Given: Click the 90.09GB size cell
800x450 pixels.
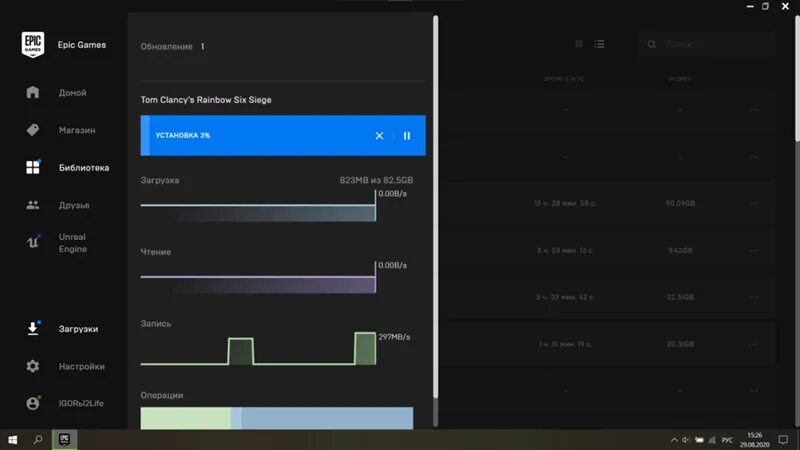Looking at the screenshot, I should coord(680,204).
